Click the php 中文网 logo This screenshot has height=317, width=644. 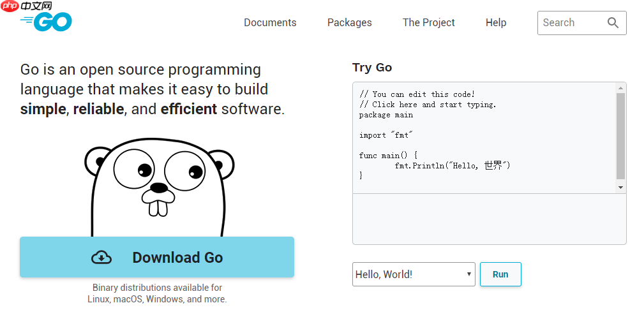[27, 6]
